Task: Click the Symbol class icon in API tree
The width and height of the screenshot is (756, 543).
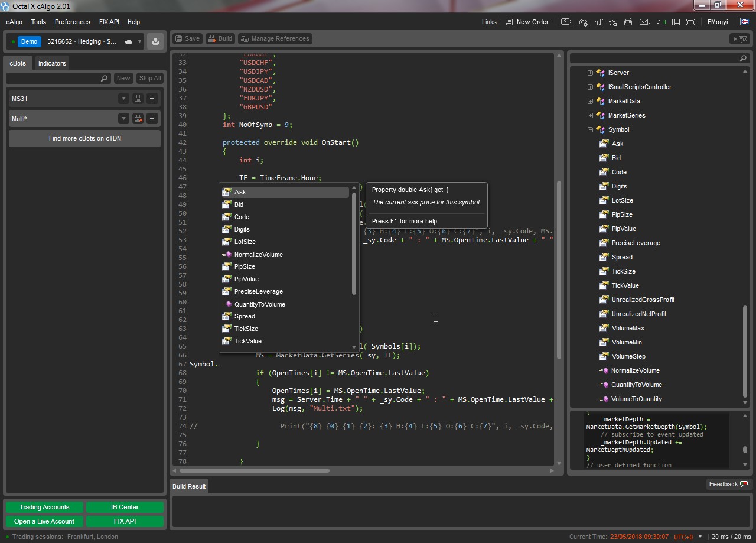Action: 601,129
